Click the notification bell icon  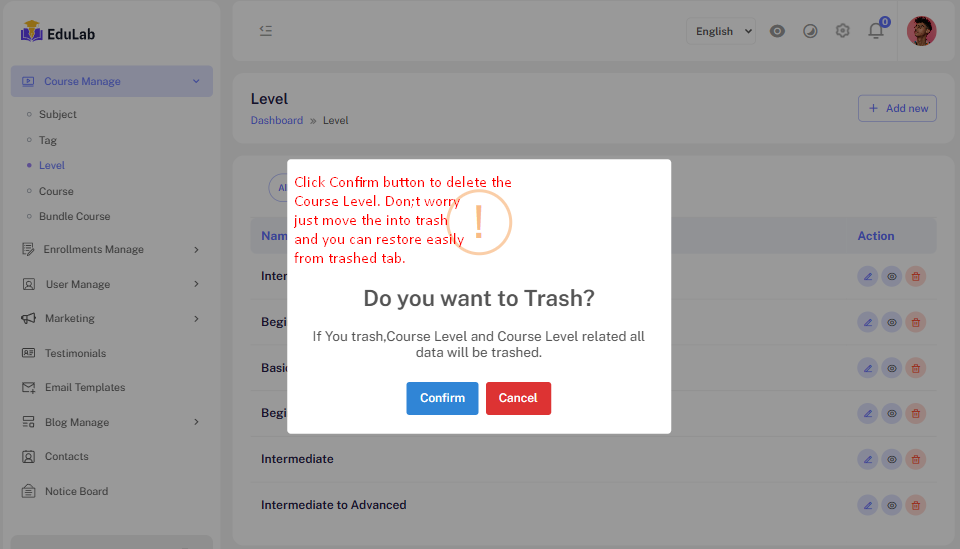[876, 31]
